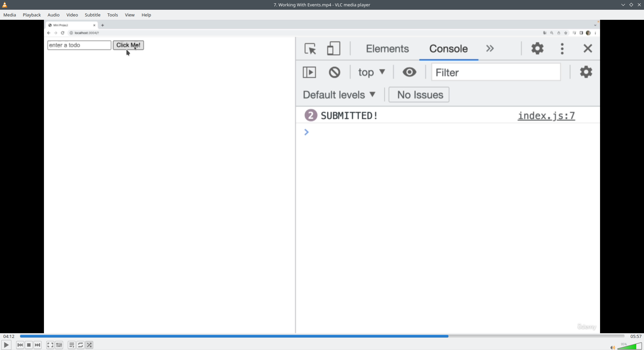Screen dimensions: 644x350
Task: Click the VLC play button
Action: click(6, 345)
